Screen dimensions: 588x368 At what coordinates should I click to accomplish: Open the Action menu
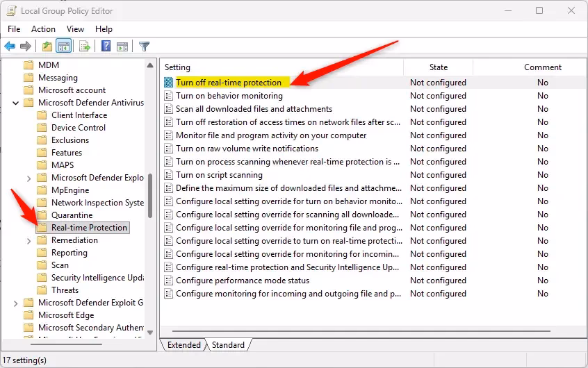[43, 28]
